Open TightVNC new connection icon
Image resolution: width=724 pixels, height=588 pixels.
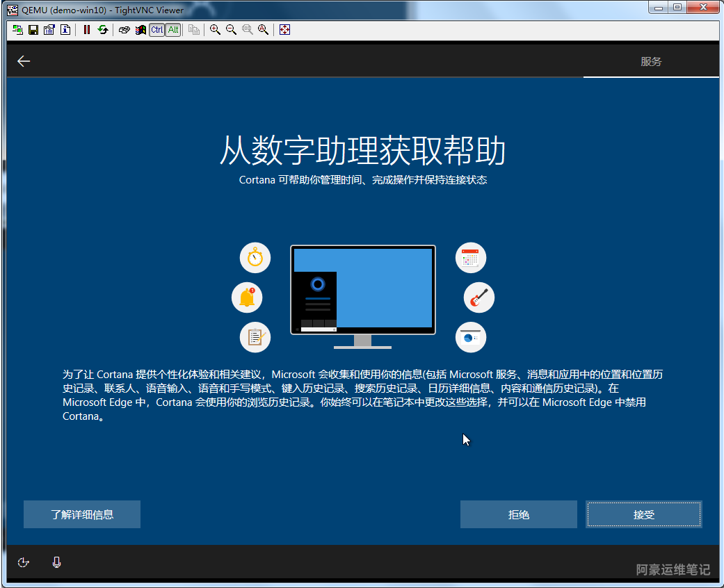click(x=17, y=30)
